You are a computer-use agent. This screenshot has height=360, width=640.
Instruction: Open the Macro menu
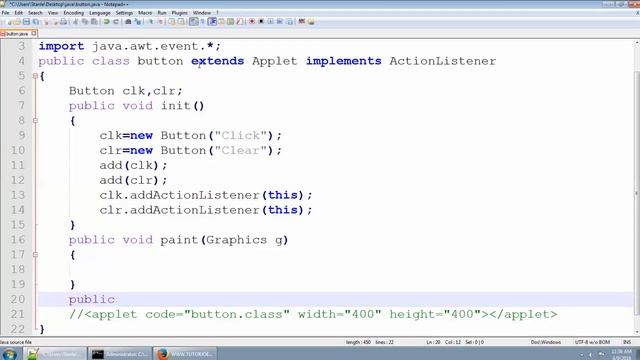(145, 13)
